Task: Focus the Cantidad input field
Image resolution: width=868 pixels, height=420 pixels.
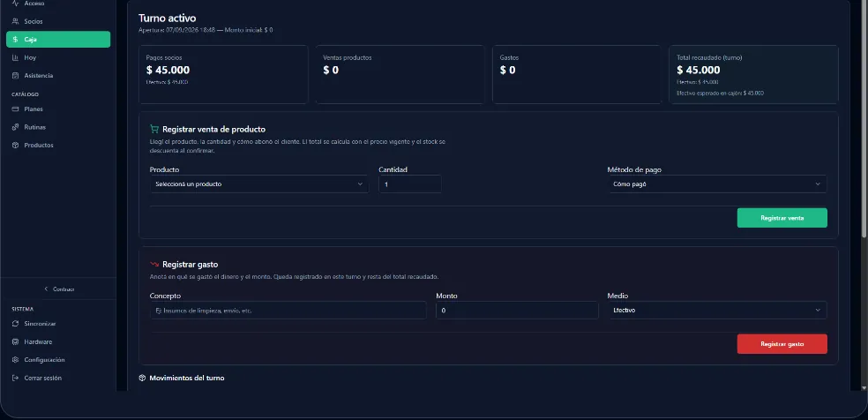Action: pos(409,184)
